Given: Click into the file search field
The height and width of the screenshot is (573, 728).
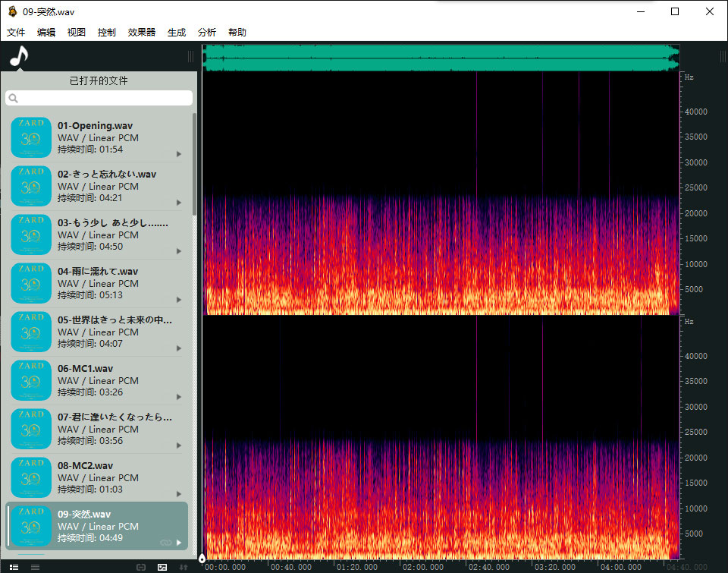Looking at the screenshot, I should pyautogui.click(x=99, y=98).
